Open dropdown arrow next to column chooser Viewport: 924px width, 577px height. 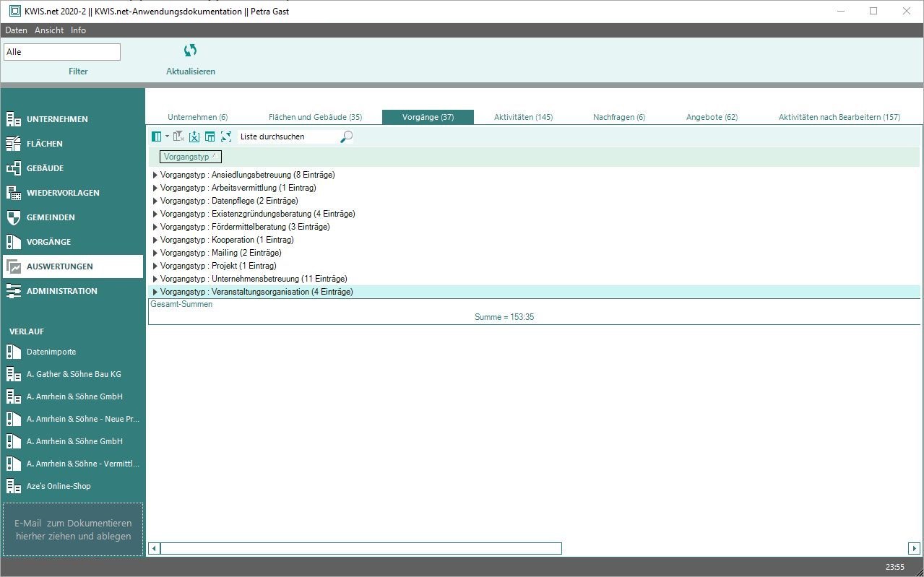(167, 136)
